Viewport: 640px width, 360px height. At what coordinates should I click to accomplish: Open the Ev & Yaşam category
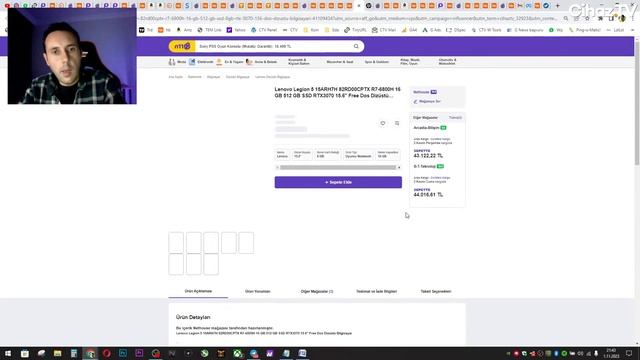pos(230,62)
